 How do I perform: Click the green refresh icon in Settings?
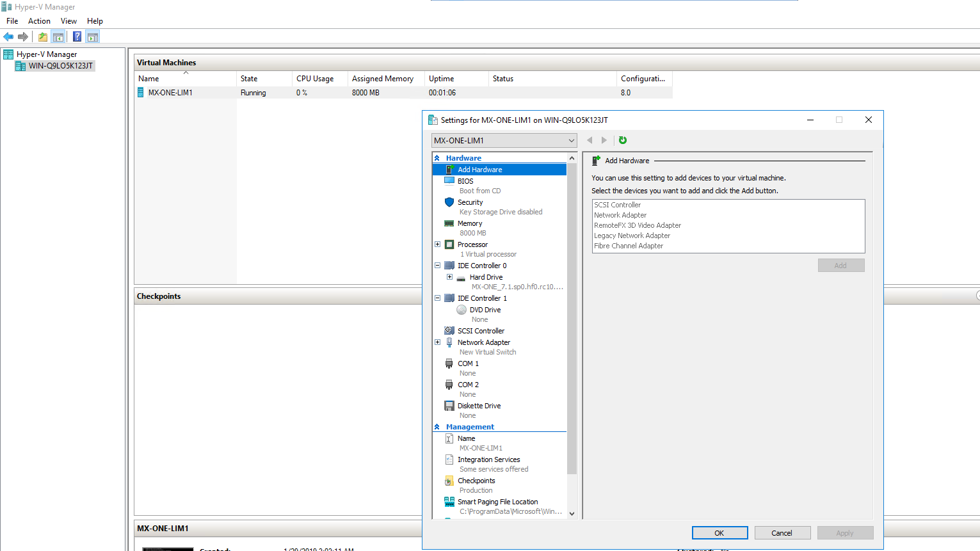click(623, 140)
